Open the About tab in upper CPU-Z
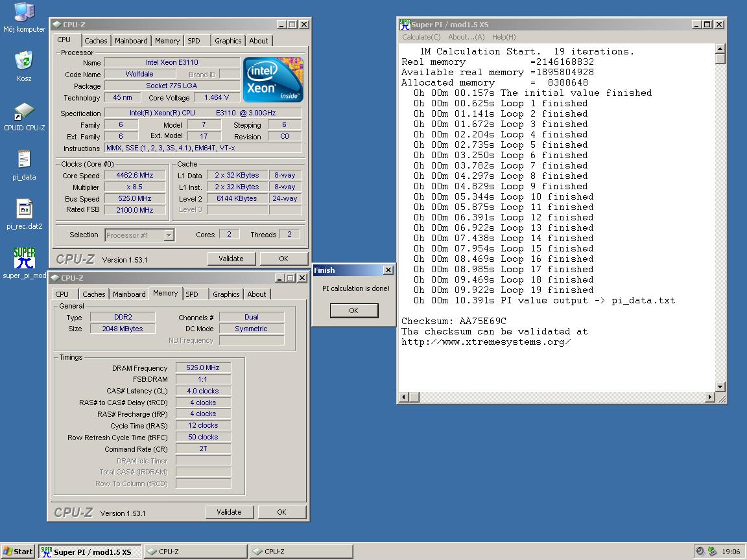747x560 pixels. pos(258,41)
